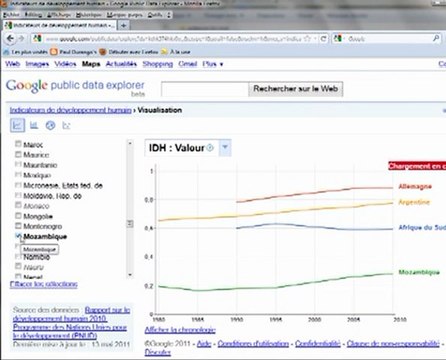
Task: Click the Argentine line label in the chart
Action: pos(414,202)
